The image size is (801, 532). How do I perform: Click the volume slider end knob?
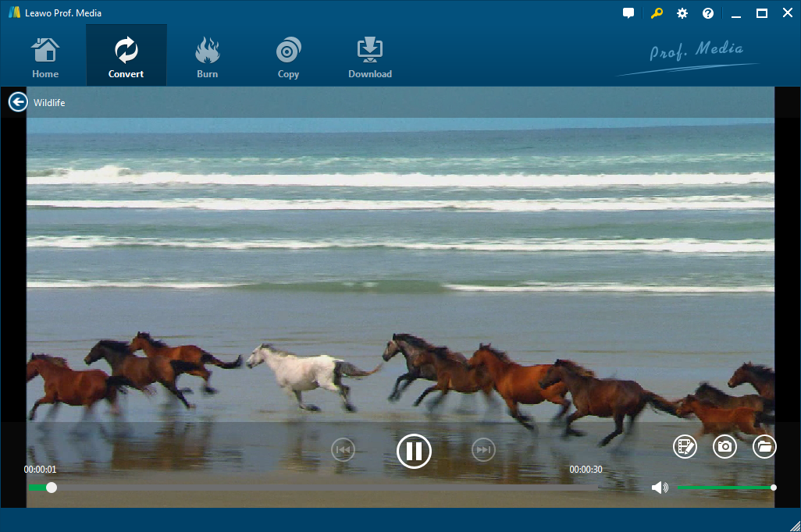(x=774, y=488)
